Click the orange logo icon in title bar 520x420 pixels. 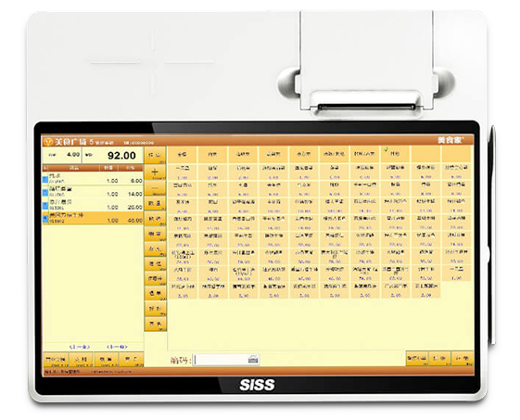tap(48, 142)
